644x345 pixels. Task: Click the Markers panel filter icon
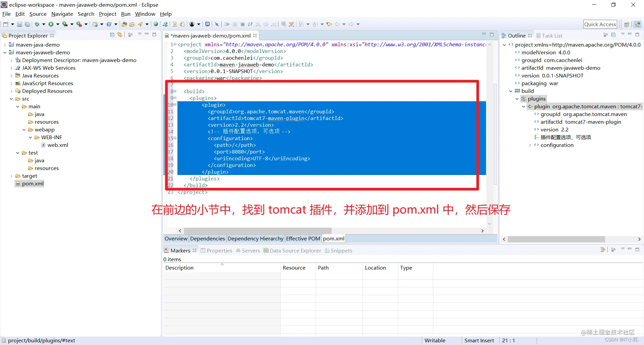point(603,250)
